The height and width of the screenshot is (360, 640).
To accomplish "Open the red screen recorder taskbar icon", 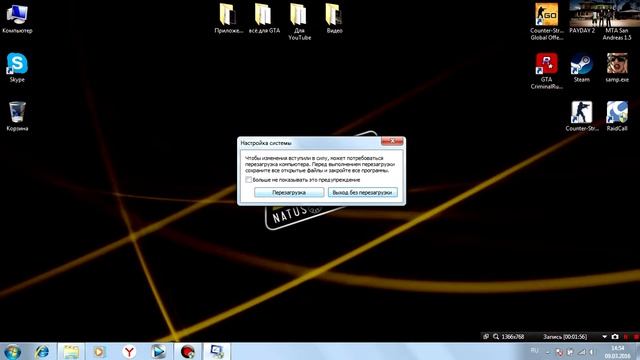I will pyautogui.click(x=188, y=351).
